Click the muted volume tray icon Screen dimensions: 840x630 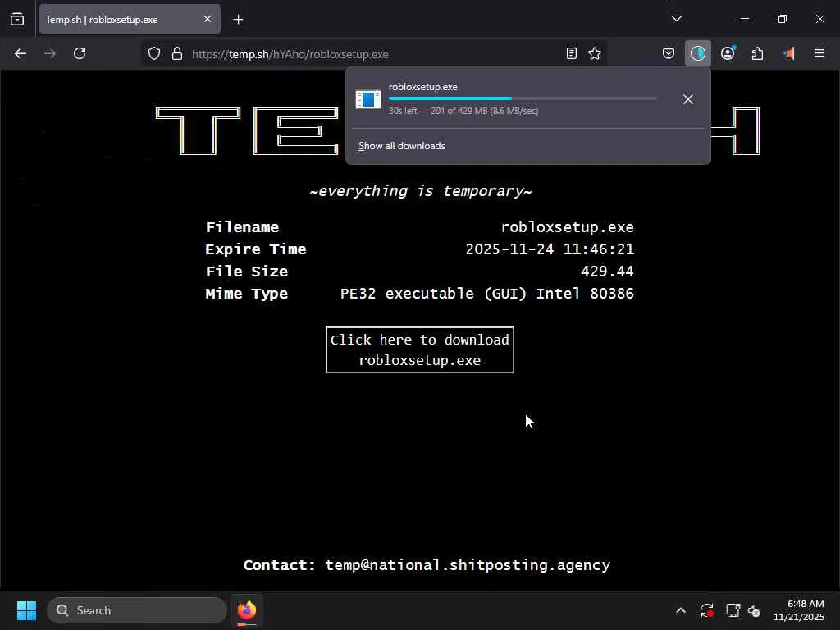[x=755, y=610]
